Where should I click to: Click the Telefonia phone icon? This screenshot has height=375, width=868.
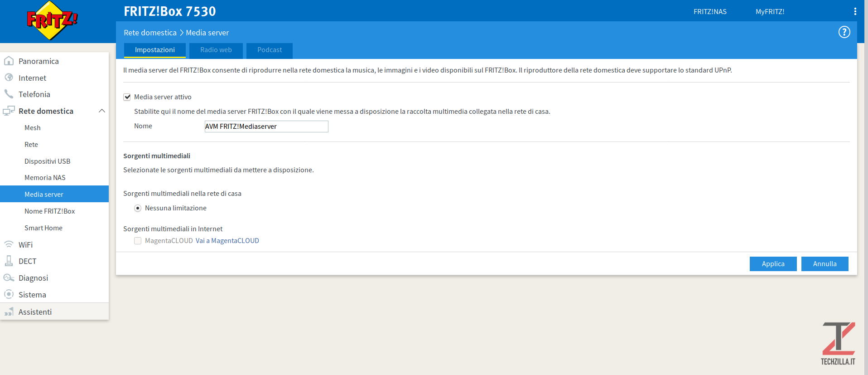9,94
